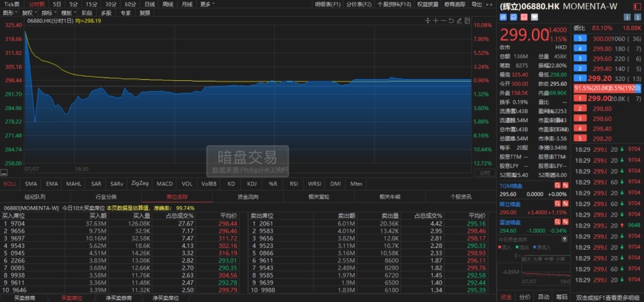Screen dimensions: 644x302
Task: Open the search icon beside TGM暗盘
Action: 558,185
